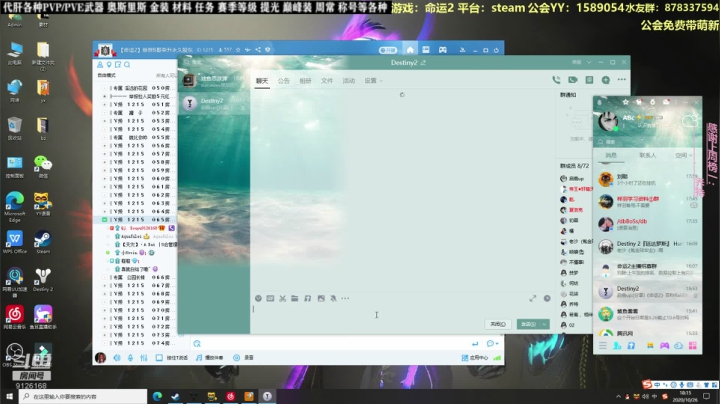
Task: Open the weather icon in QQ panel
Action: [x=690, y=121]
